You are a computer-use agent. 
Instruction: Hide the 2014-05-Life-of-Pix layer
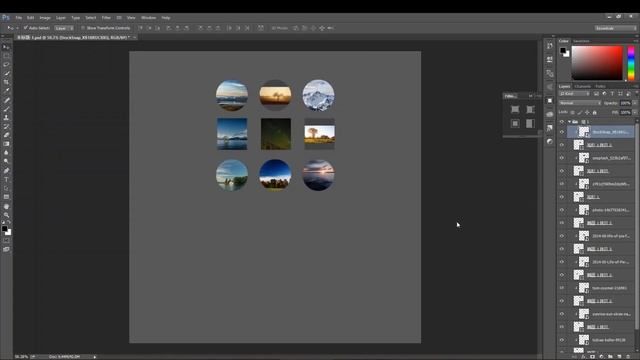(x=562, y=262)
